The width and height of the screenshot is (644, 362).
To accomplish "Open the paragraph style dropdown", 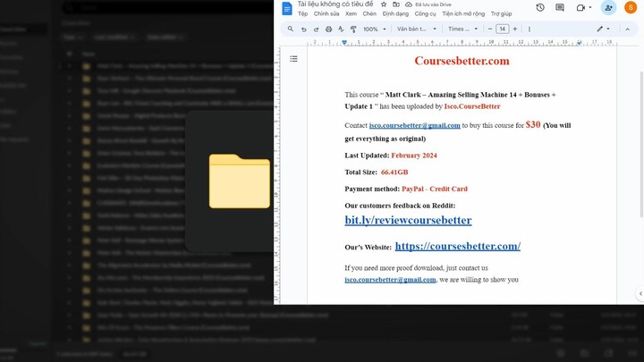I will (x=417, y=29).
